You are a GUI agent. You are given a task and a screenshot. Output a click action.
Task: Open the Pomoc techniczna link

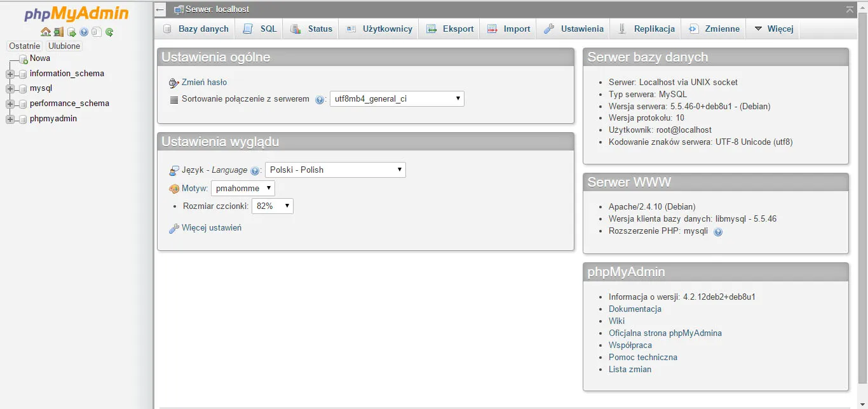(643, 358)
